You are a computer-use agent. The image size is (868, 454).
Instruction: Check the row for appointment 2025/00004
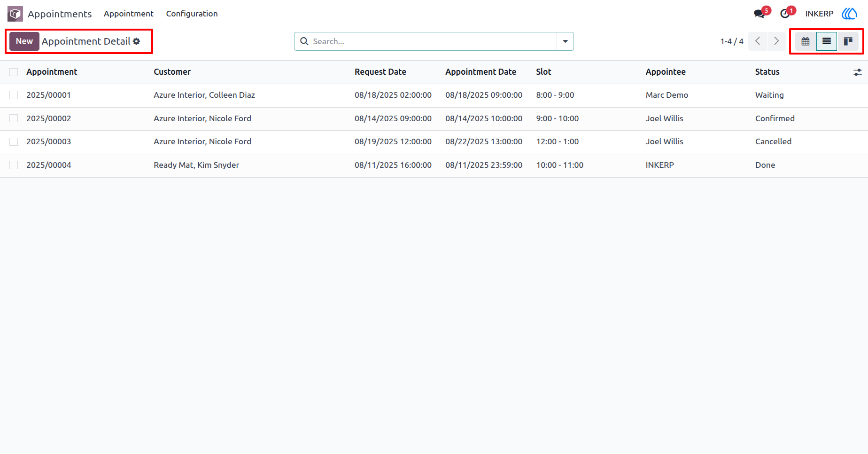14,165
